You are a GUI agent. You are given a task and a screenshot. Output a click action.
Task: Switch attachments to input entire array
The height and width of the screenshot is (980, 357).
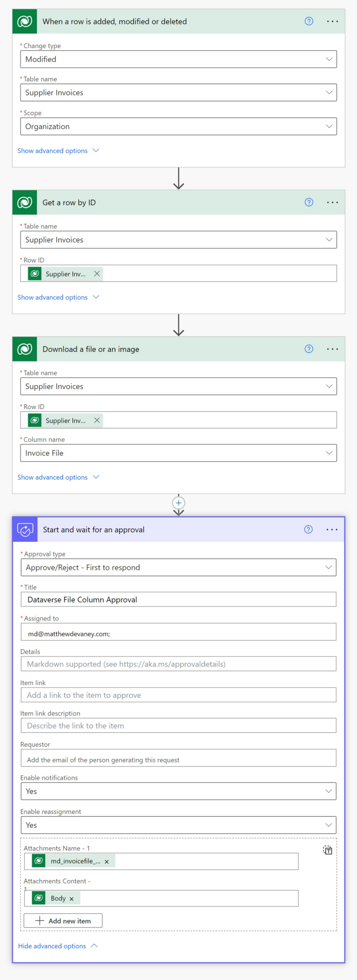(x=328, y=850)
